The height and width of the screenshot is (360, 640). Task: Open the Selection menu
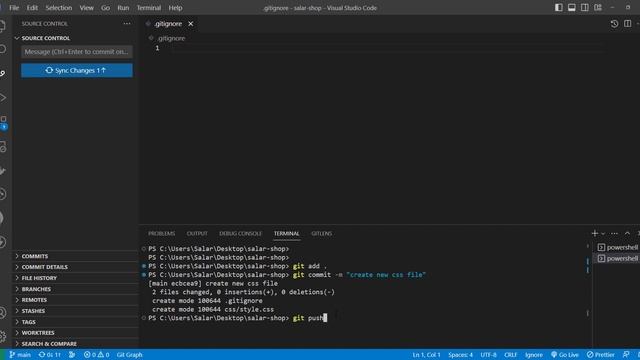(x=58, y=8)
